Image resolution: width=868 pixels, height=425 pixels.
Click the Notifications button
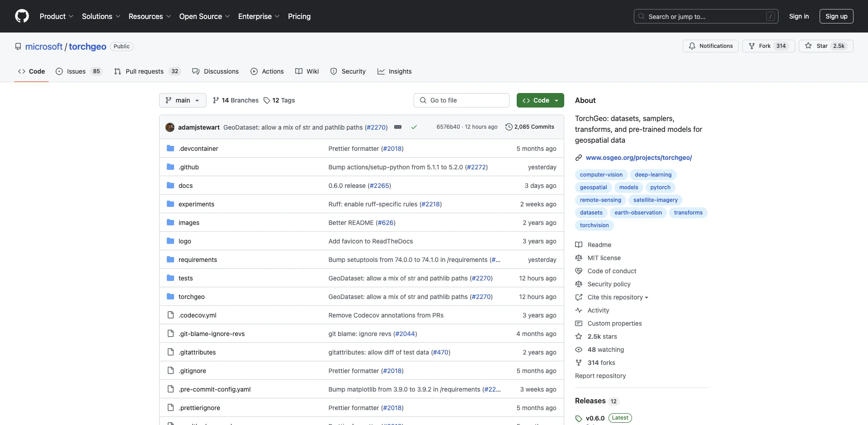(x=711, y=46)
